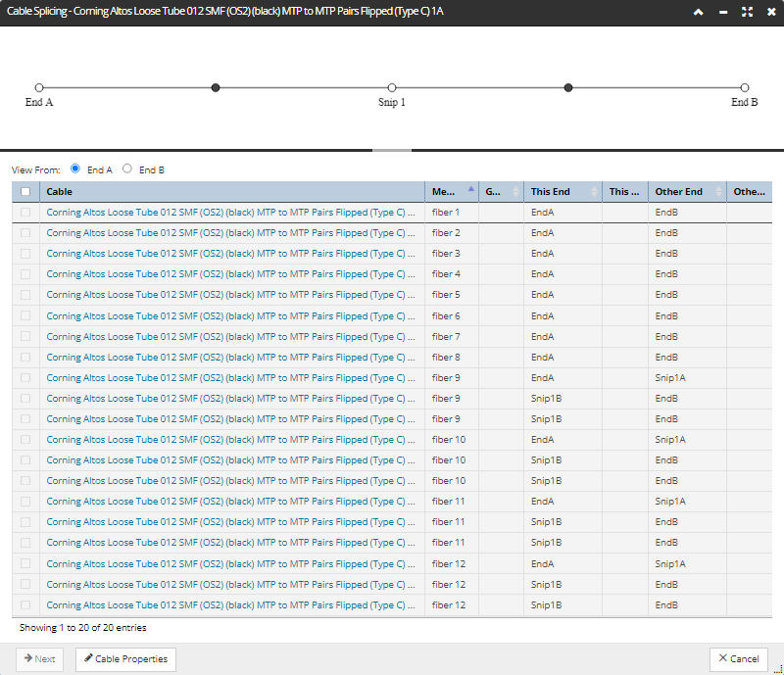The width and height of the screenshot is (784, 675).
Task: Collapse the dialog using the up chevron icon
Action: click(x=699, y=12)
